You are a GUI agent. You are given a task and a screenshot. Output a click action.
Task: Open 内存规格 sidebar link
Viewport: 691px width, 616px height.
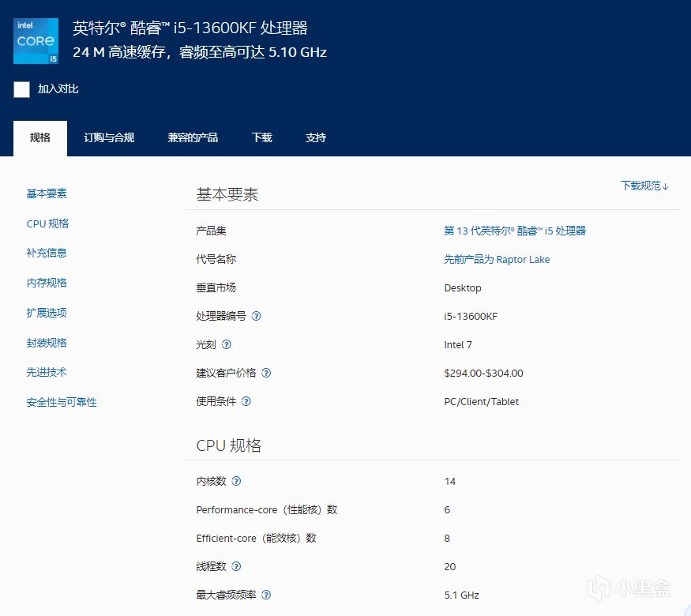[47, 283]
